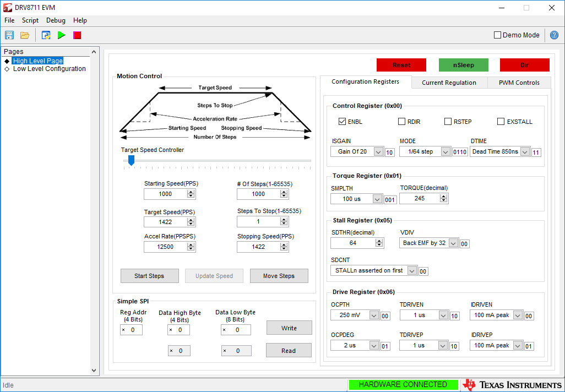Click the Data Low Byte write field
The image size is (565, 392).
(236, 330)
